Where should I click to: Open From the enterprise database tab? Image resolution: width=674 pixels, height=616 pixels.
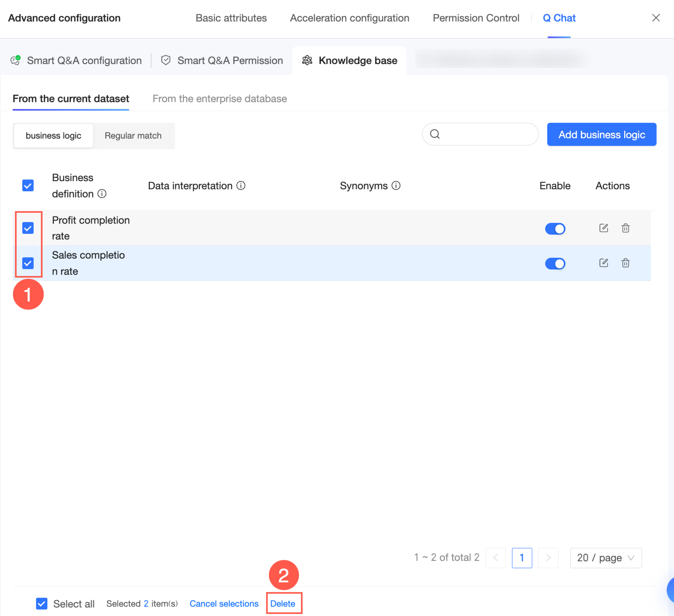(x=219, y=99)
